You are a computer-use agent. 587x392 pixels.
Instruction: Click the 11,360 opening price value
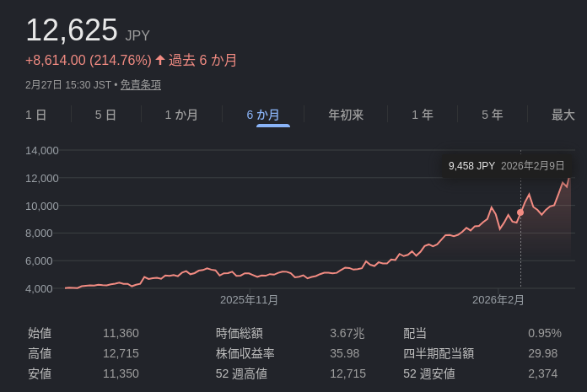[121, 333]
